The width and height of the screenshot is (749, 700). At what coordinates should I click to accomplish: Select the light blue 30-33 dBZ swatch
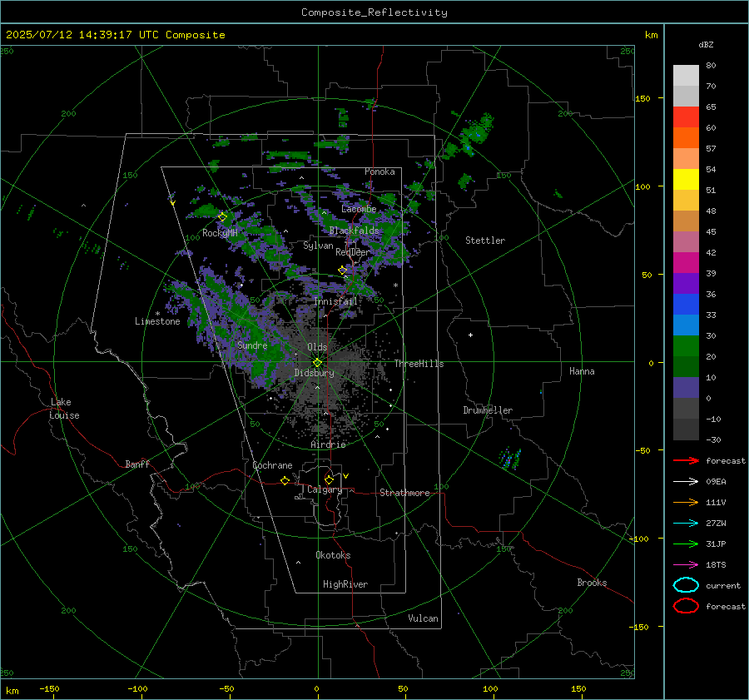click(686, 325)
